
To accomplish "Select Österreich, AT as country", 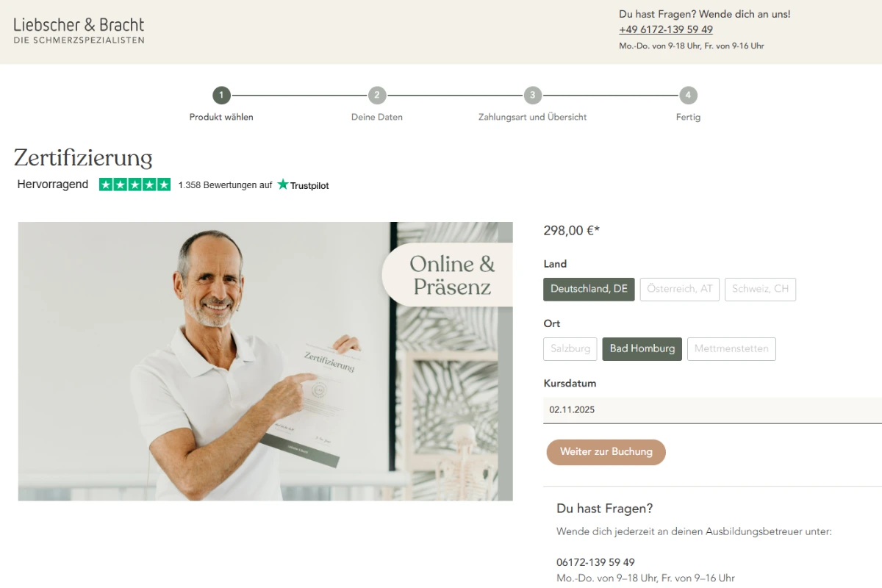I will click(680, 289).
